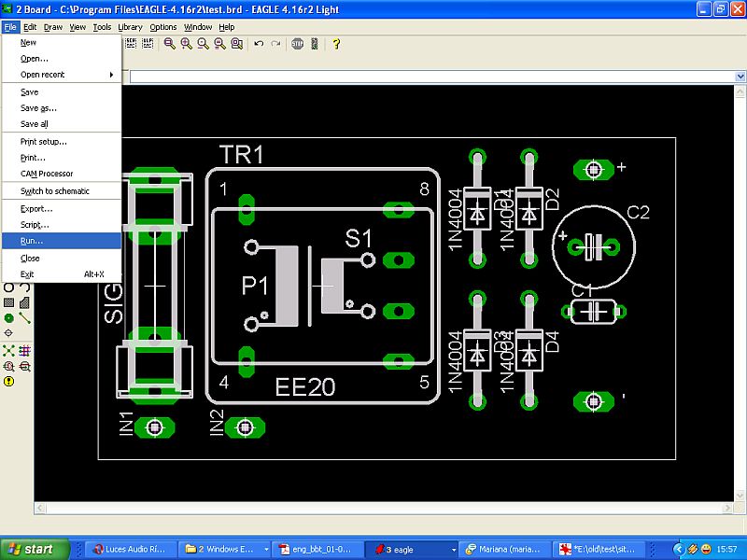
Task: Choose Save all from the File menu
Action: click(x=62, y=124)
